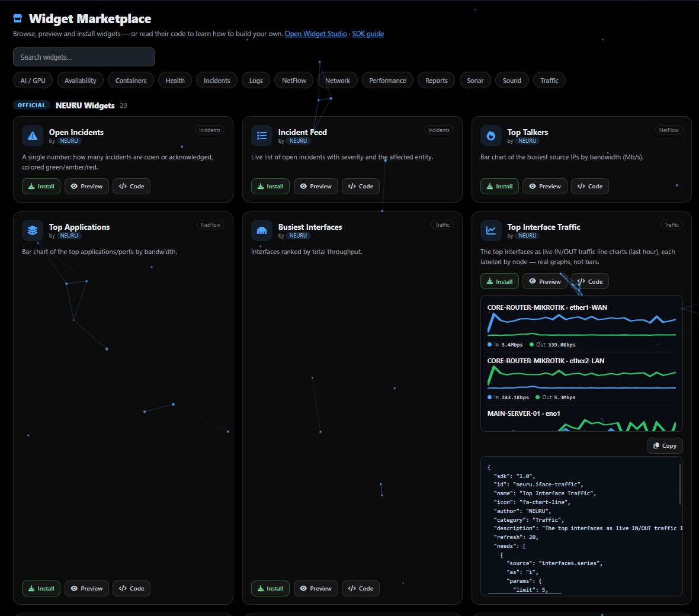Filter widgets by Traffic
The width and height of the screenshot is (699, 616).
tap(549, 80)
